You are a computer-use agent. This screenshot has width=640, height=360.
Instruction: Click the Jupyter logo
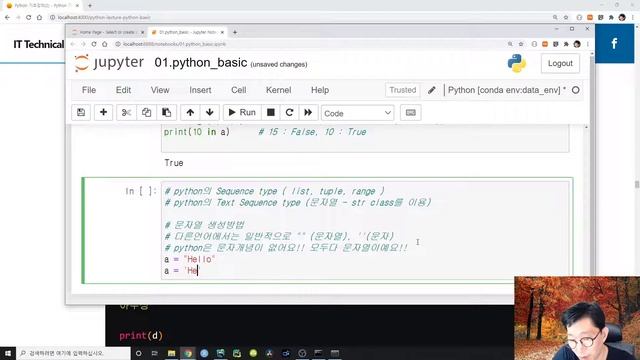[x=109, y=63]
